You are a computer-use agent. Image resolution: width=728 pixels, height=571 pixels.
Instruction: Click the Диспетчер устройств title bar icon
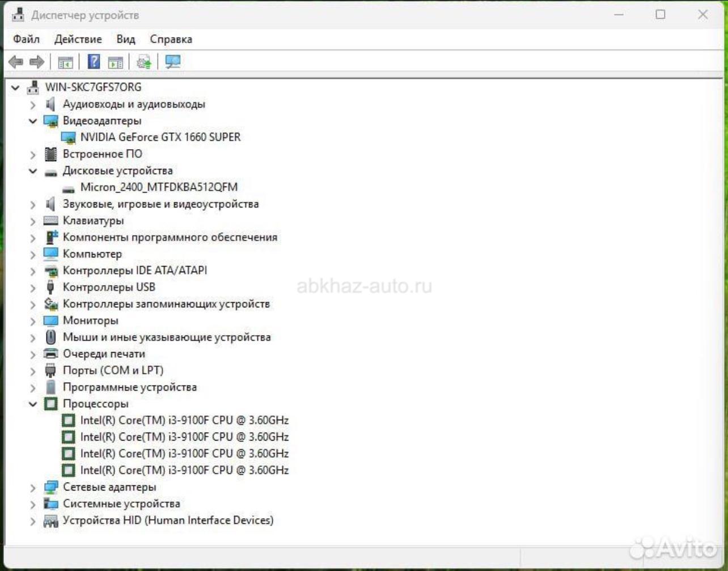click(x=19, y=15)
